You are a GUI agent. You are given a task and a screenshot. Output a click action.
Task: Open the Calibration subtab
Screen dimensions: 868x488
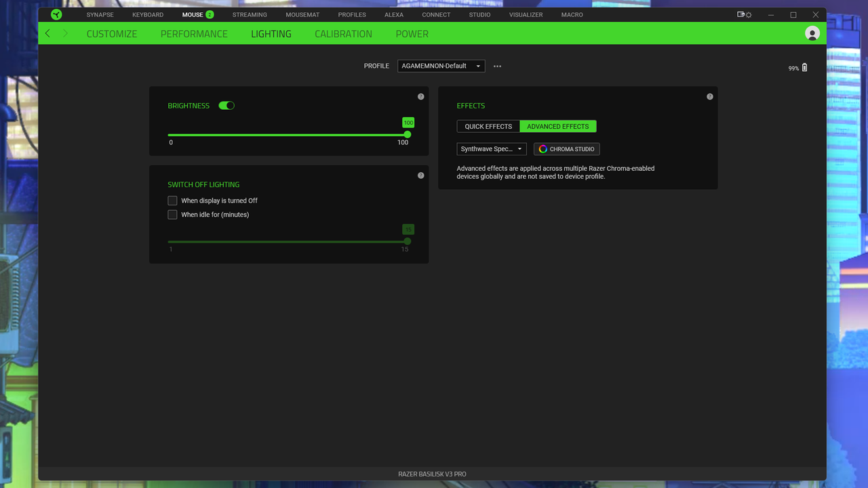click(x=343, y=34)
